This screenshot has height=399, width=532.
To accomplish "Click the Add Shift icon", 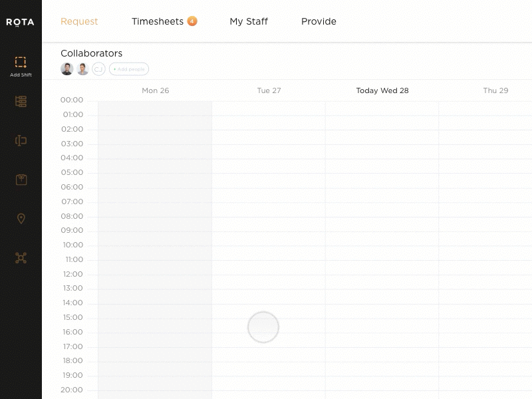I will 21,63.
